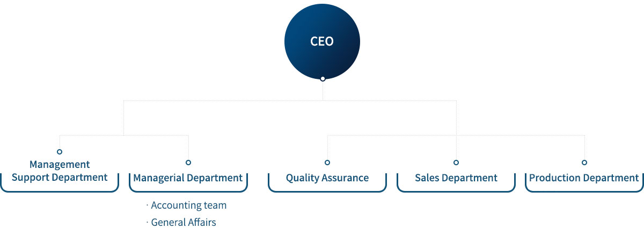Select the Managerial Department box
644x228 pixels.
(x=188, y=181)
